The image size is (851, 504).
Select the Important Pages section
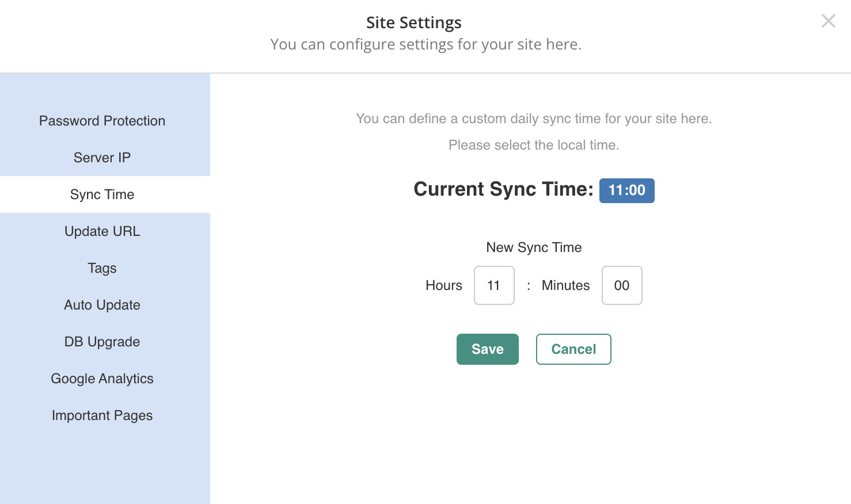[x=102, y=415]
